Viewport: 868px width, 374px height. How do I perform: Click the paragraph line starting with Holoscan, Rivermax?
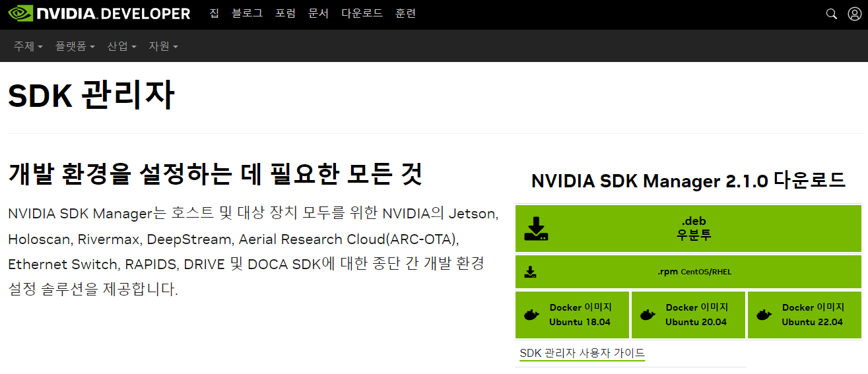tap(233, 239)
